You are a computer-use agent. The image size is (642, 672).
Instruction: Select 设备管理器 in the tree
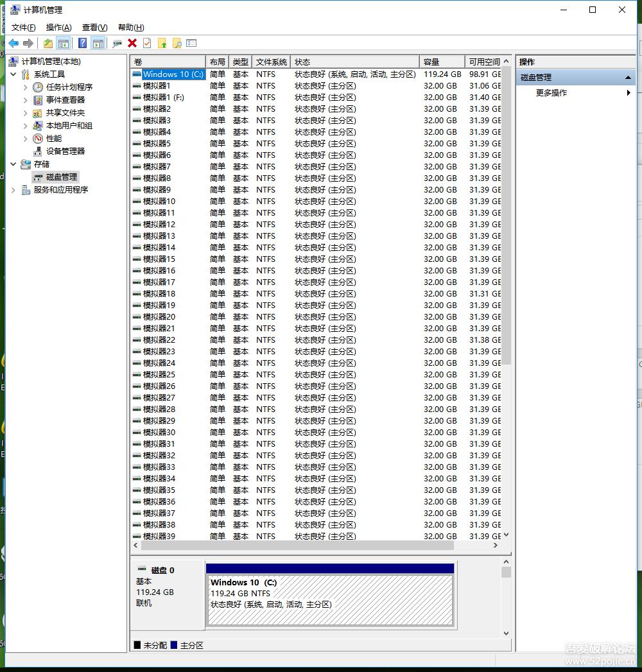[65, 151]
